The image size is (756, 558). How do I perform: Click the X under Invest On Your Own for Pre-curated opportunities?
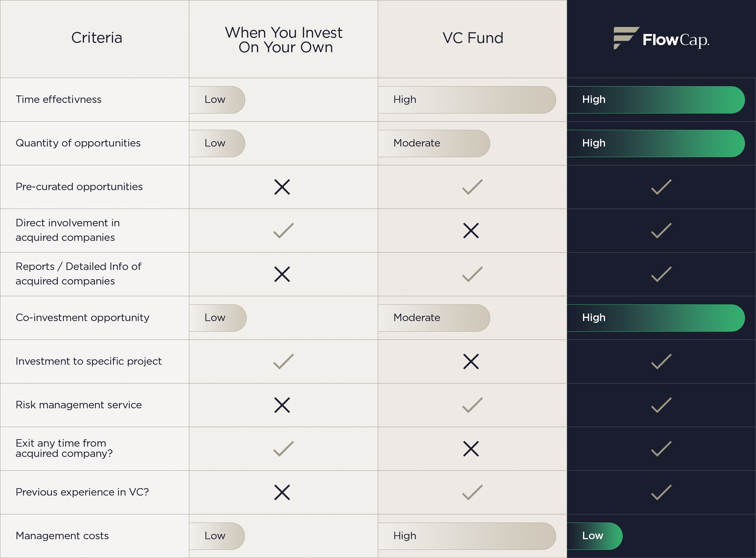(x=282, y=187)
